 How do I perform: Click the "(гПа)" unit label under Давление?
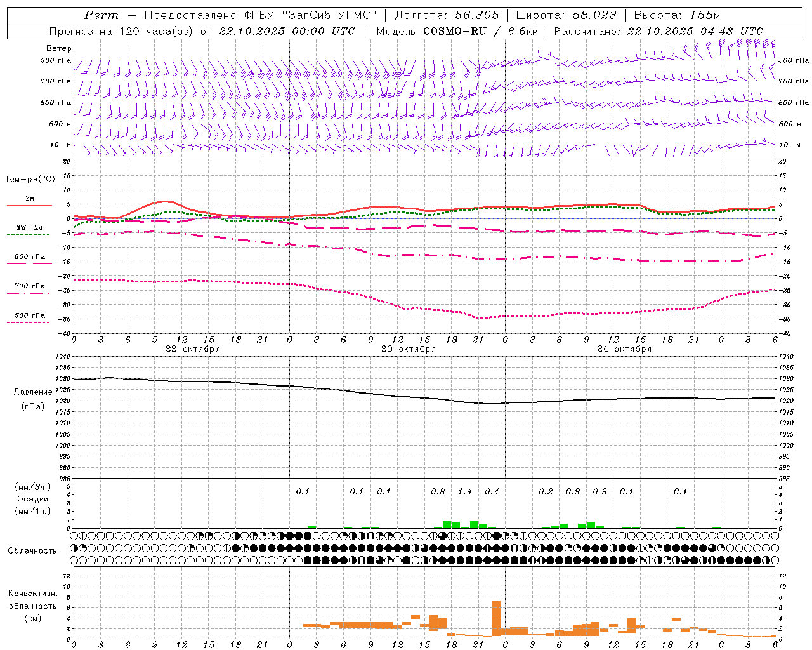click(x=32, y=407)
